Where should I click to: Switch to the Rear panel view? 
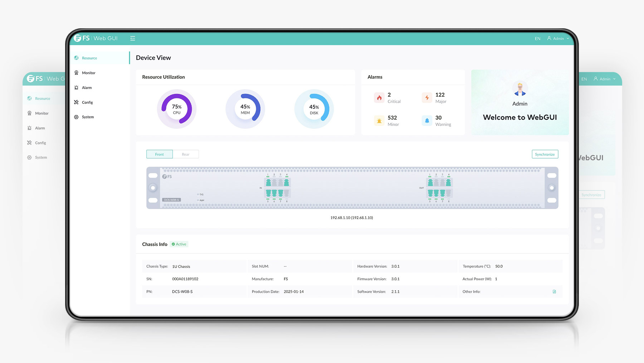[x=186, y=154]
